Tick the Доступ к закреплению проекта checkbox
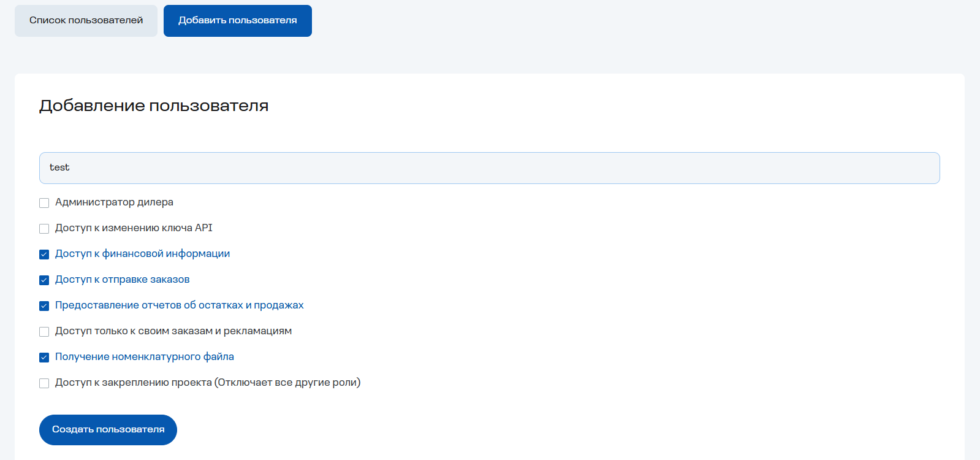Image resolution: width=980 pixels, height=460 pixels. (x=44, y=383)
